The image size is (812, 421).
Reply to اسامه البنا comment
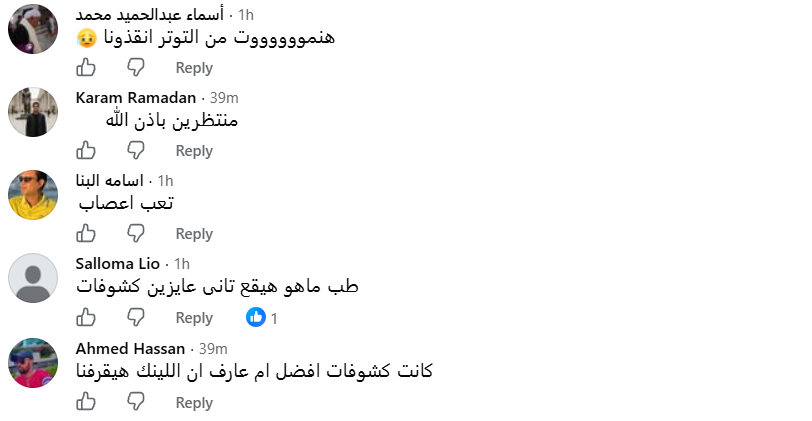tap(194, 234)
